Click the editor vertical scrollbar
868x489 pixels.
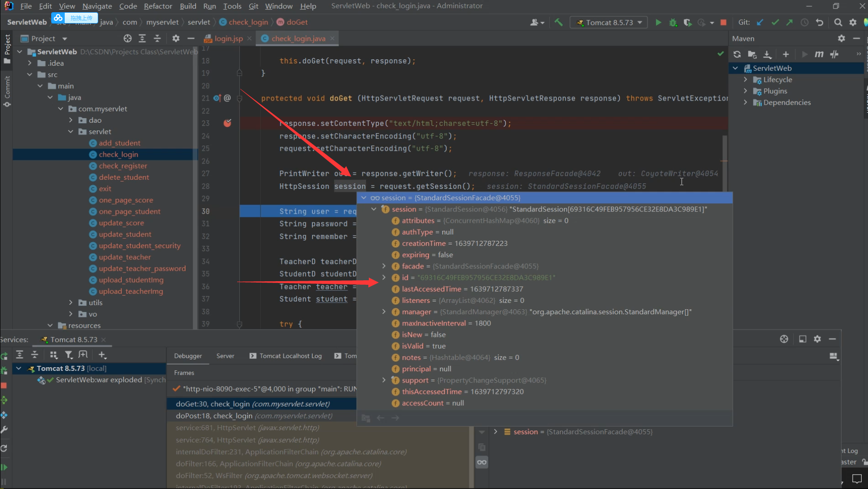coord(725,163)
